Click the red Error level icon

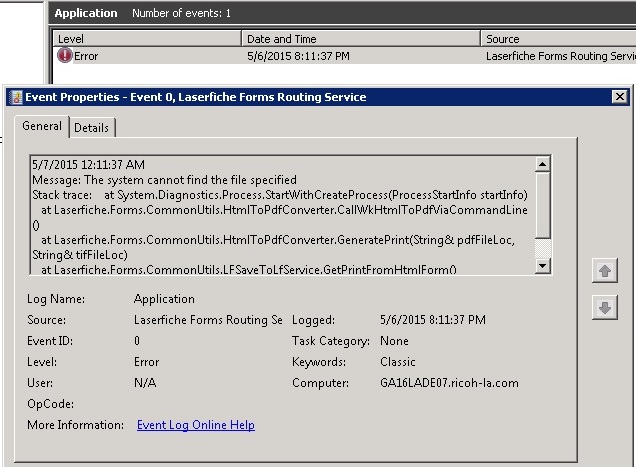(x=64, y=56)
